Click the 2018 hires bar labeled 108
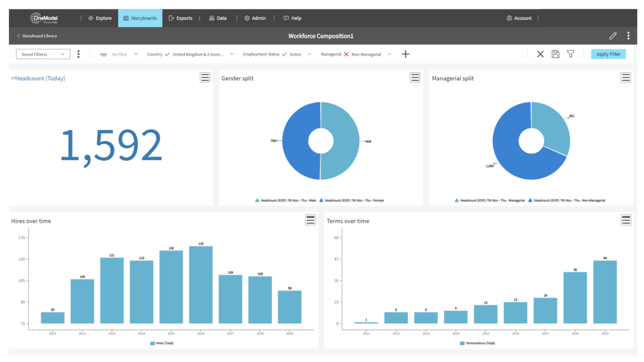Viewport: 644px width, 362px height. [260, 300]
